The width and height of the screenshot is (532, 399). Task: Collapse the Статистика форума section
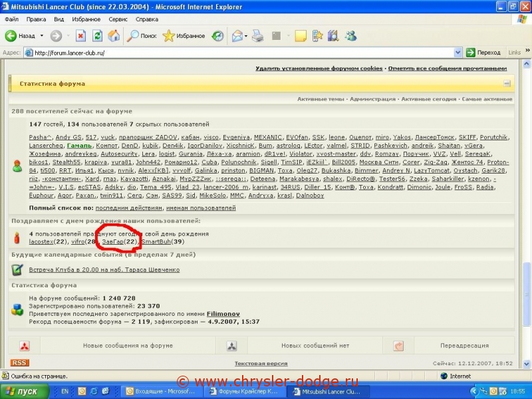tap(507, 84)
